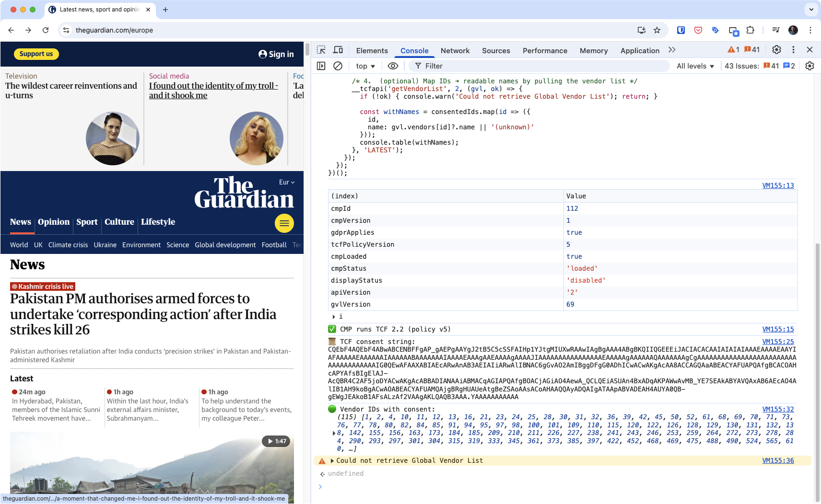Switch to the Network tab
Image resolution: width=821 pixels, height=504 pixels.
point(455,51)
